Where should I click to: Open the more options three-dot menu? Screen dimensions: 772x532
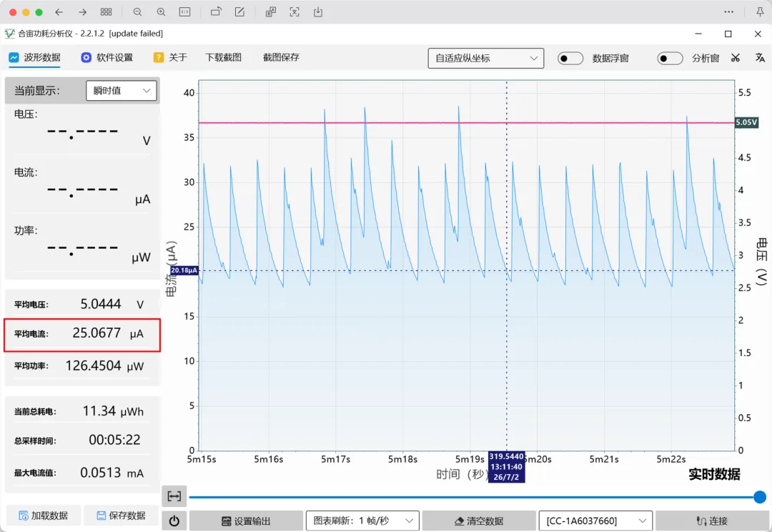pyautogui.click(x=728, y=12)
